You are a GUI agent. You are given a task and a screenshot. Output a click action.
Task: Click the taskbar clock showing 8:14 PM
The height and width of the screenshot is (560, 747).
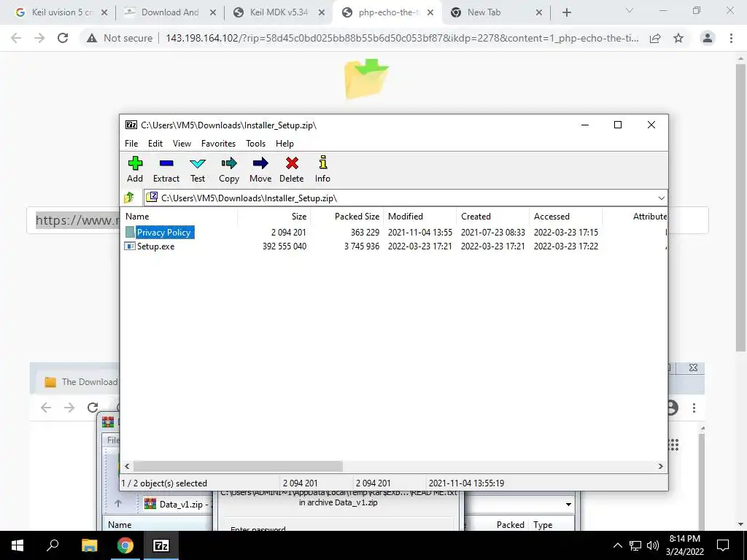tap(684, 545)
